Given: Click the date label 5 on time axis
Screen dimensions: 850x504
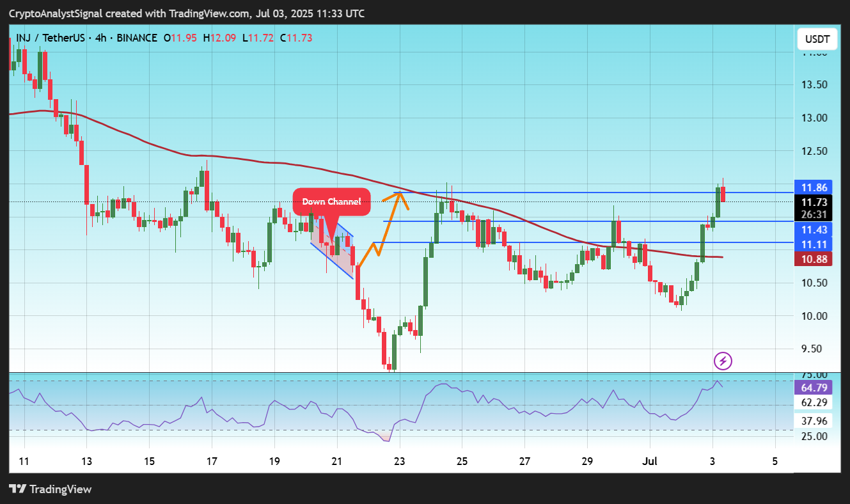Looking at the screenshot, I should [x=775, y=461].
